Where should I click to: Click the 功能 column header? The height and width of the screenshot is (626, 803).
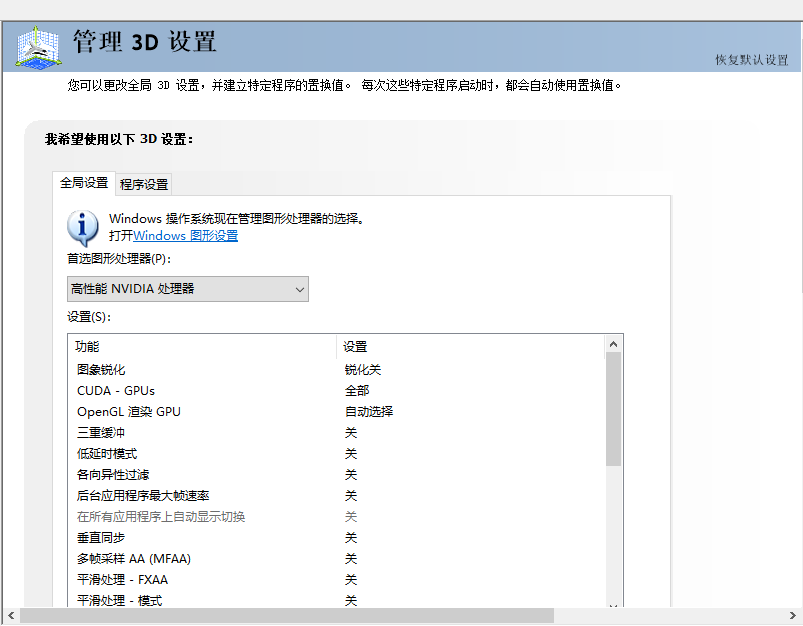88,347
